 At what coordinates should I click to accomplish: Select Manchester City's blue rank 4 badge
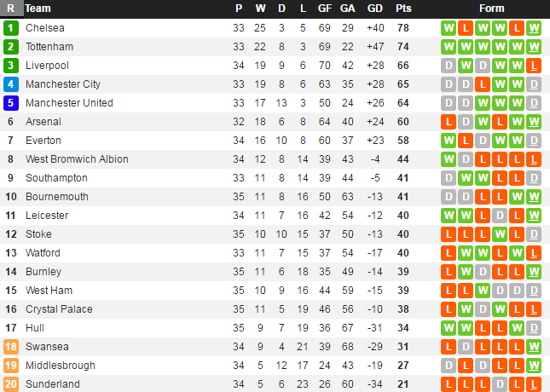10,84
